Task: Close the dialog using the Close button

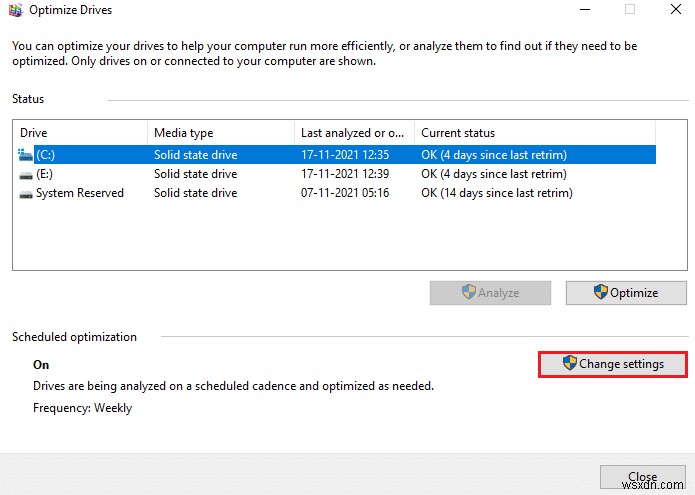Action: click(643, 477)
